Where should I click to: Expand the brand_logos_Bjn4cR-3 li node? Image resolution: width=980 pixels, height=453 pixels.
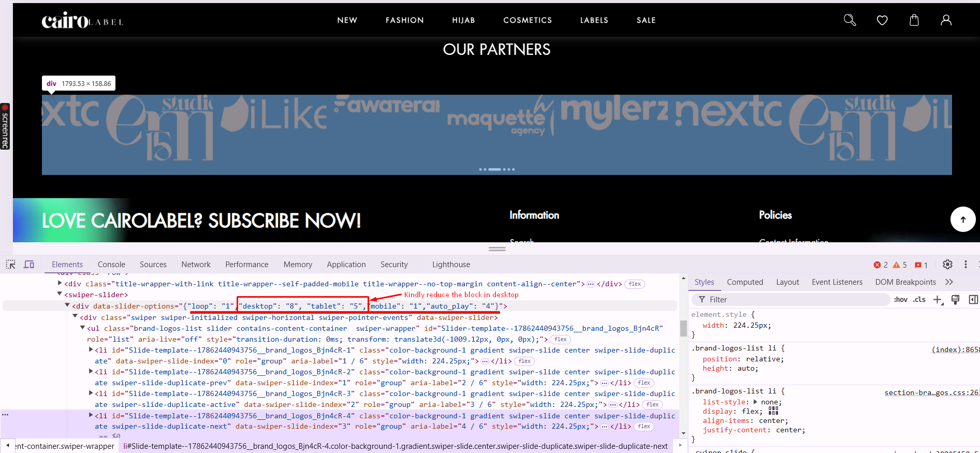[91, 393]
